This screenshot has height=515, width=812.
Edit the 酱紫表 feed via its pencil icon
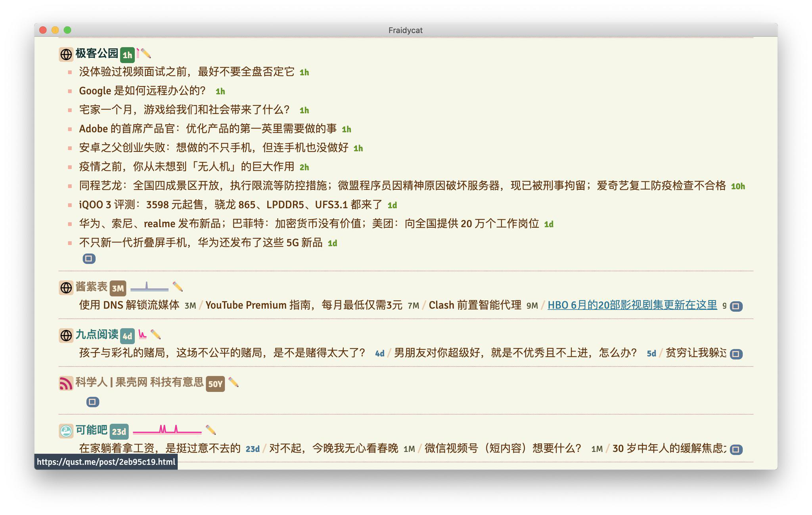click(x=178, y=286)
